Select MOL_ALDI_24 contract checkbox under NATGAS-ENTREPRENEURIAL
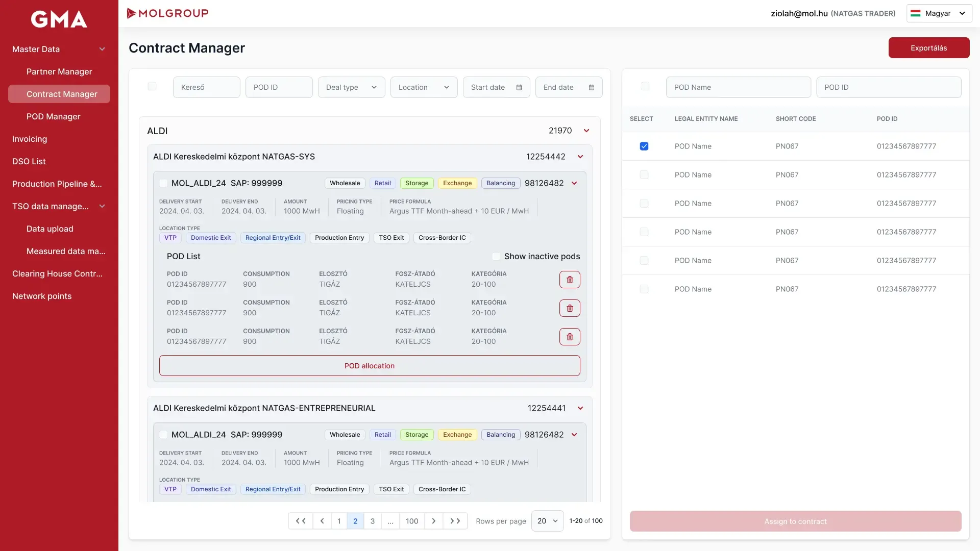The height and width of the screenshot is (551, 980). tap(163, 435)
